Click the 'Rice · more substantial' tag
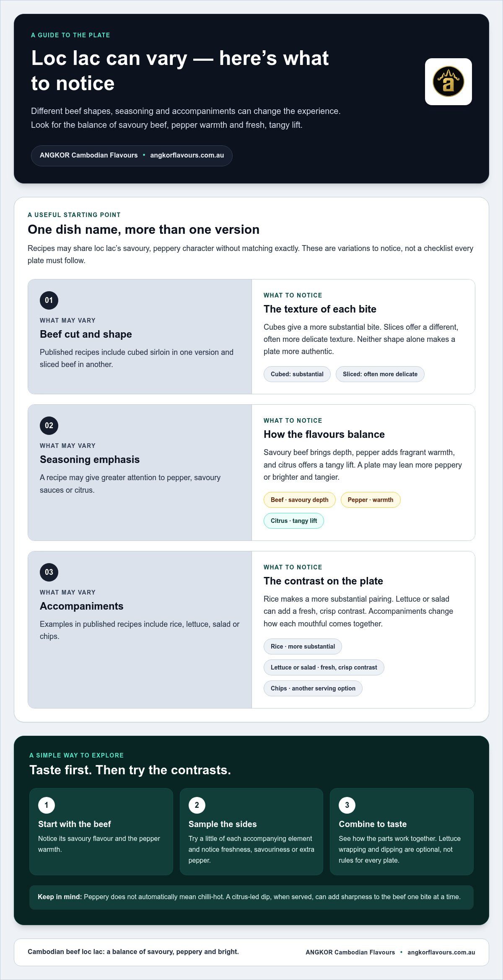Screen dimensions: 503x980 coord(303,646)
